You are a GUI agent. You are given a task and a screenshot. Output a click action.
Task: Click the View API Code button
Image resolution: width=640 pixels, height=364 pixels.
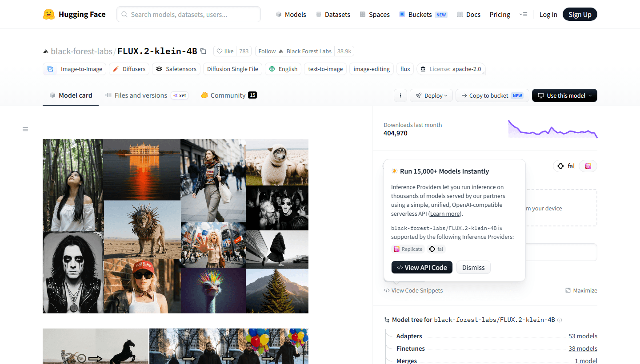click(422, 267)
